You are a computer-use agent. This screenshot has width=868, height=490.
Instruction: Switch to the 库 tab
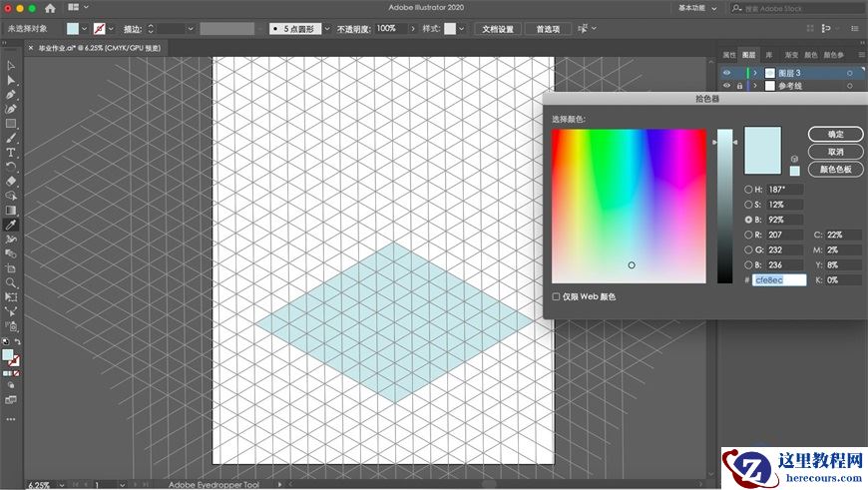click(769, 55)
